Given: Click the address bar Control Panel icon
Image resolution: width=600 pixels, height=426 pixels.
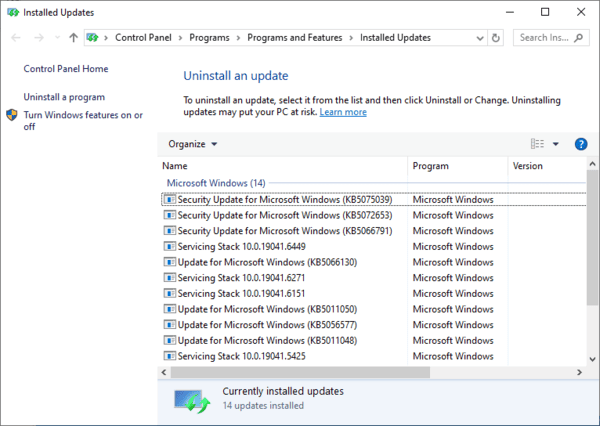Looking at the screenshot, I should coord(92,38).
